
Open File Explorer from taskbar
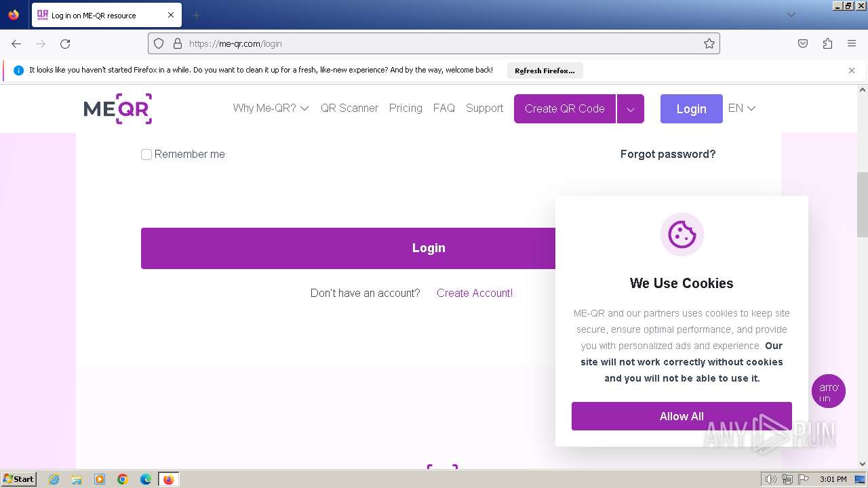click(77, 479)
